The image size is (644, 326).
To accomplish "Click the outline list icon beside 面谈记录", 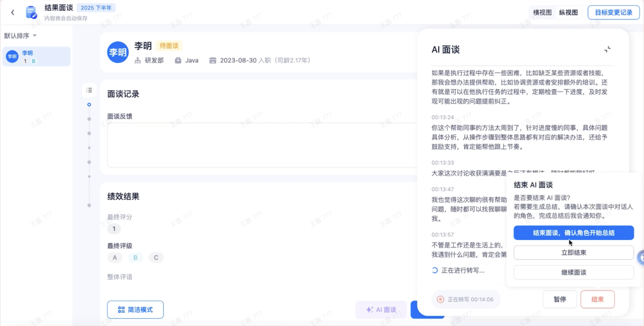I will [89, 90].
